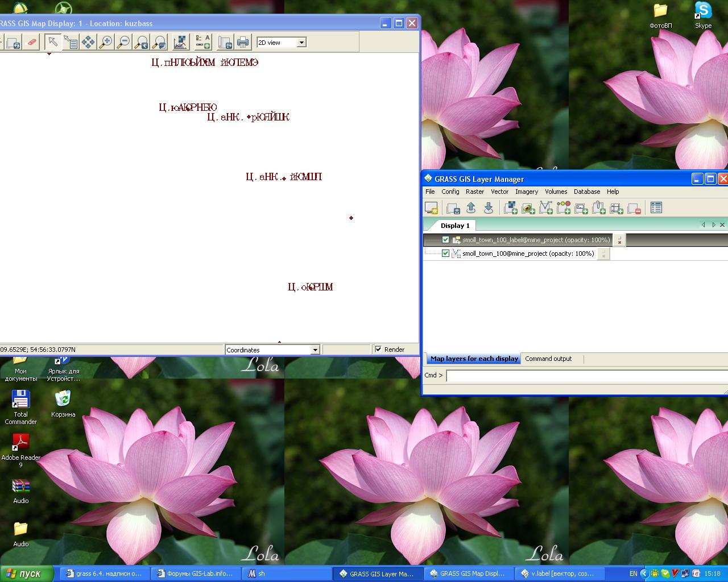The image size is (728, 582).
Task: Pick the zoom out magnifier tool
Action: (x=123, y=42)
